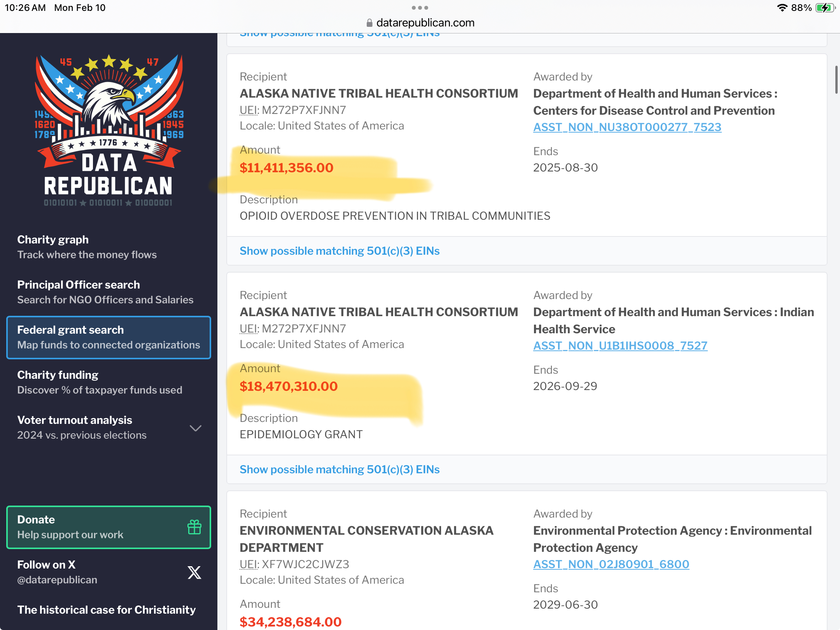The image size is (840, 630).
Task: Click the amount $11,411,356.00
Action: 287,168
